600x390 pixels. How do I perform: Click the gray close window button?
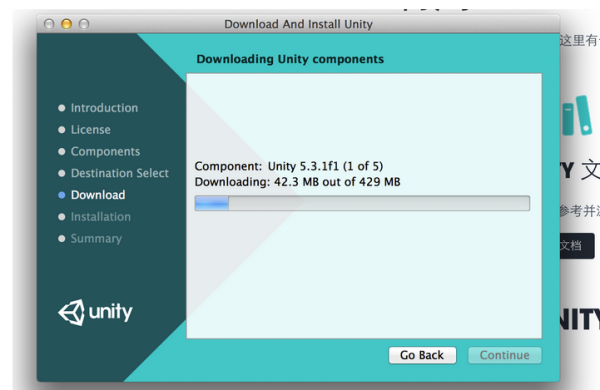[x=49, y=24]
